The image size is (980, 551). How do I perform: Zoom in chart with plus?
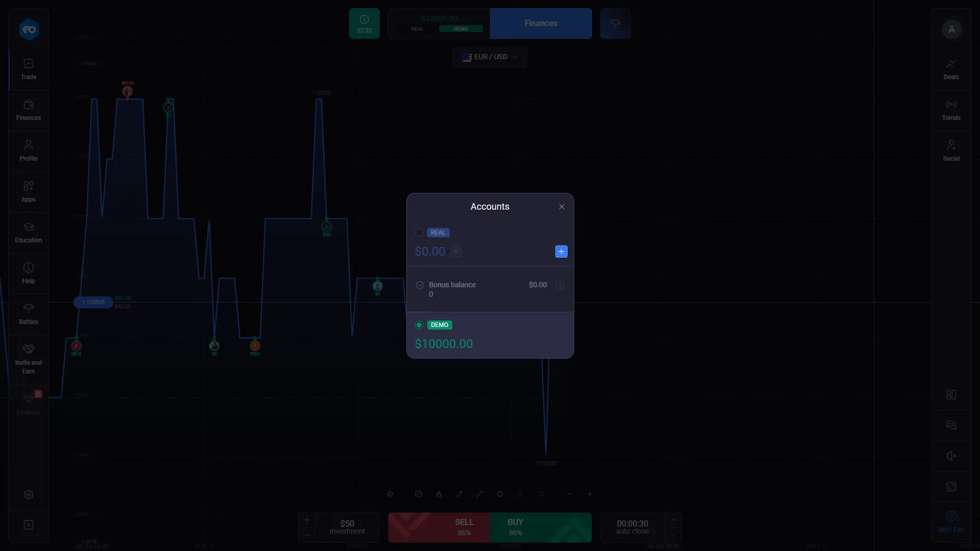point(590,494)
